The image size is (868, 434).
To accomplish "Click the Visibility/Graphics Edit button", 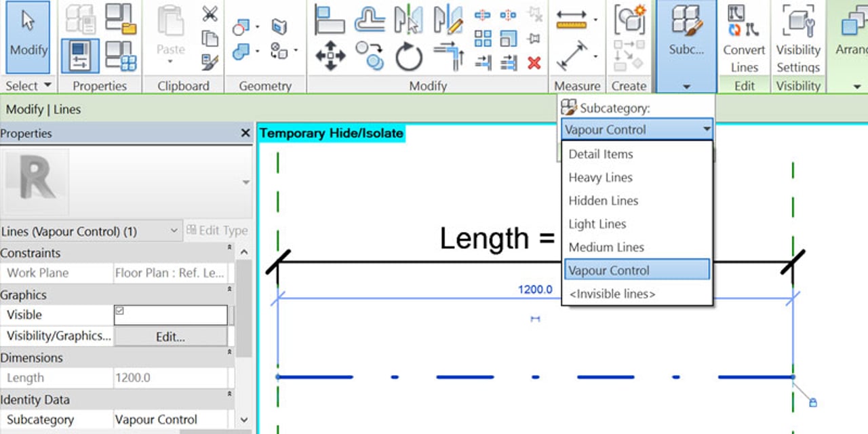I will tap(170, 336).
